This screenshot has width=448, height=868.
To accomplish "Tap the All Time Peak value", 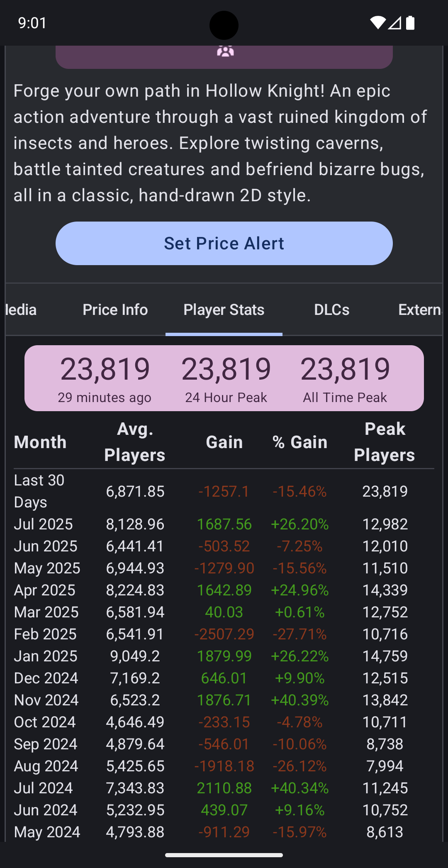I will click(x=345, y=369).
